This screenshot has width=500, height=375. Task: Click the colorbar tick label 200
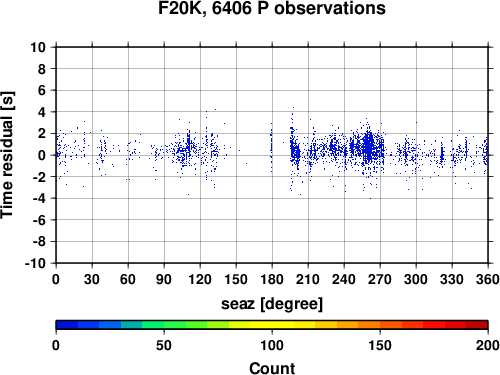tap(487, 345)
